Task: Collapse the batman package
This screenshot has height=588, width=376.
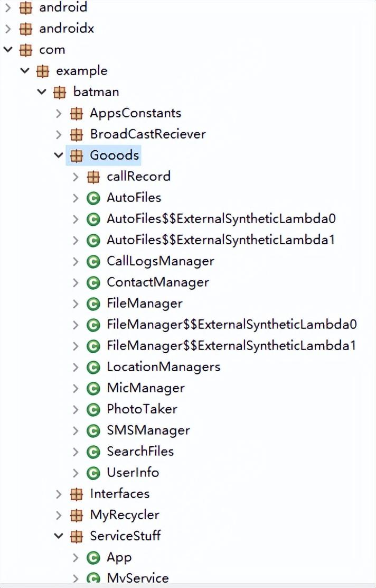Action: 42,92
